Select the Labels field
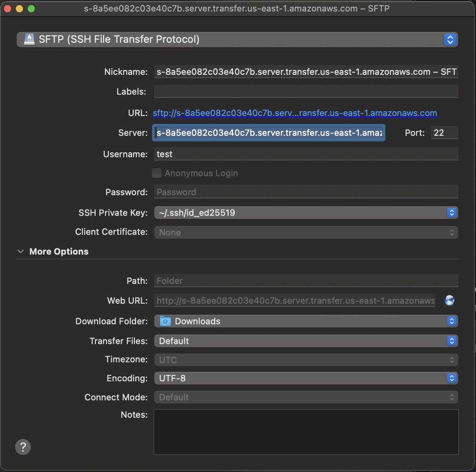This screenshot has height=472, width=476. 305,91
